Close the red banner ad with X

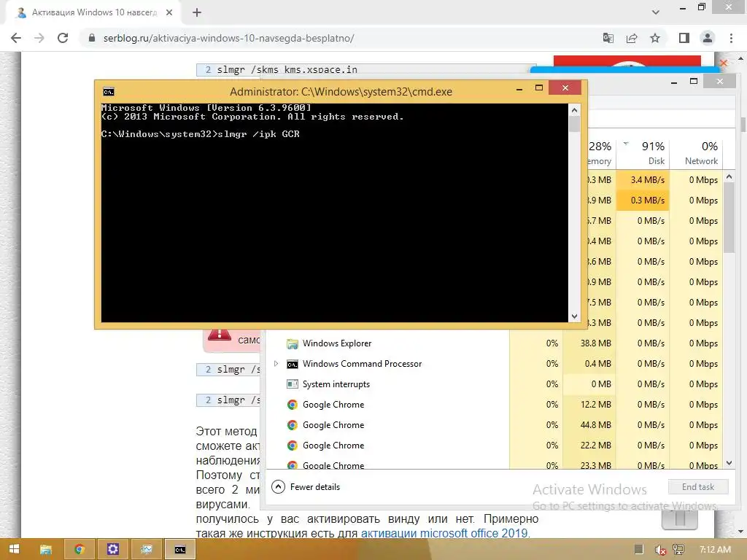(724, 63)
